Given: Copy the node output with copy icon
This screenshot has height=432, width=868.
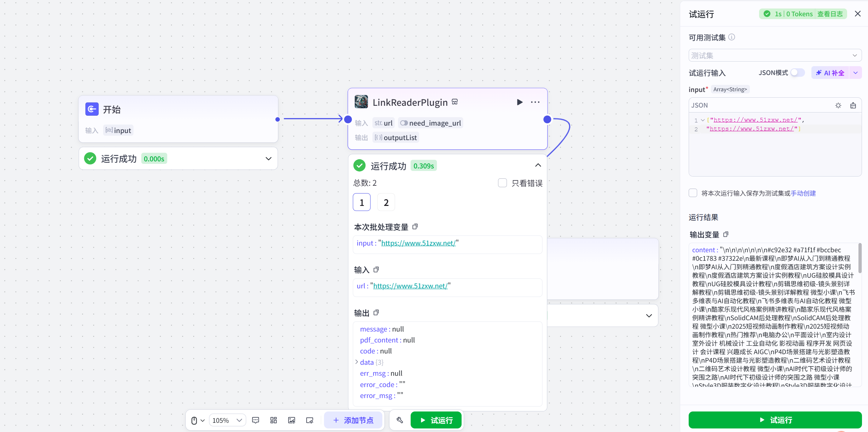Looking at the screenshot, I should coord(376,313).
